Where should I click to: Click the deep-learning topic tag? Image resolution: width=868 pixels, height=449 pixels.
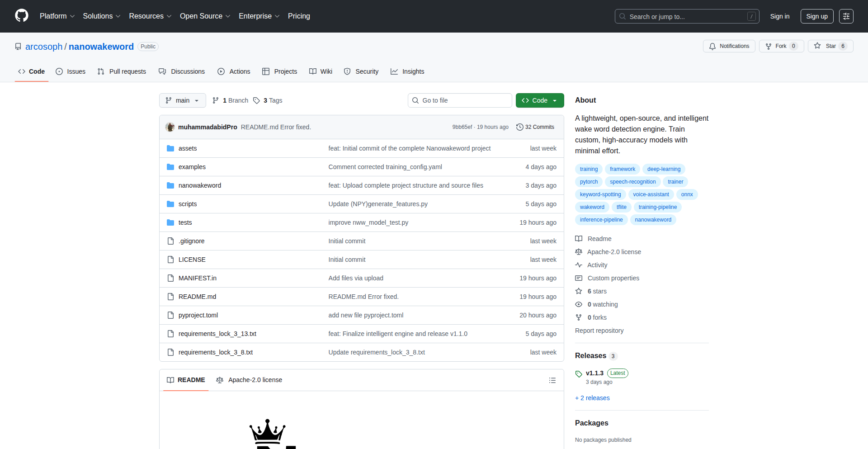point(664,169)
